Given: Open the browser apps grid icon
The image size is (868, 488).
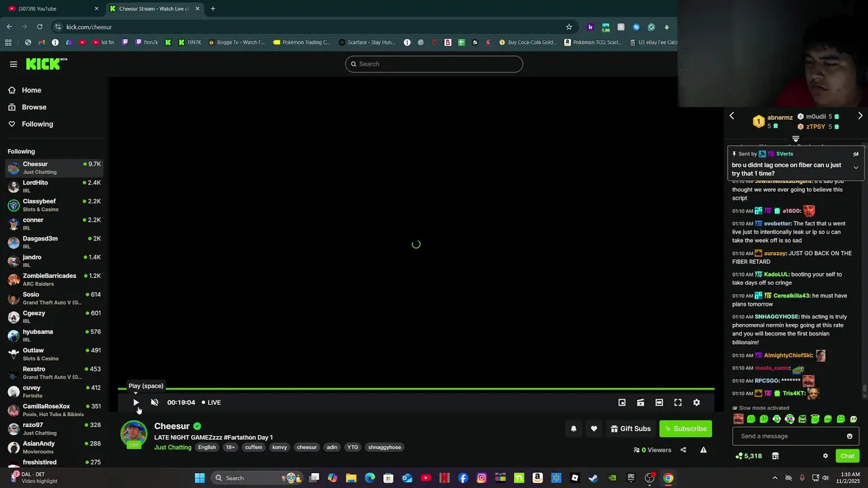Looking at the screenshot, I should point(8,42).
